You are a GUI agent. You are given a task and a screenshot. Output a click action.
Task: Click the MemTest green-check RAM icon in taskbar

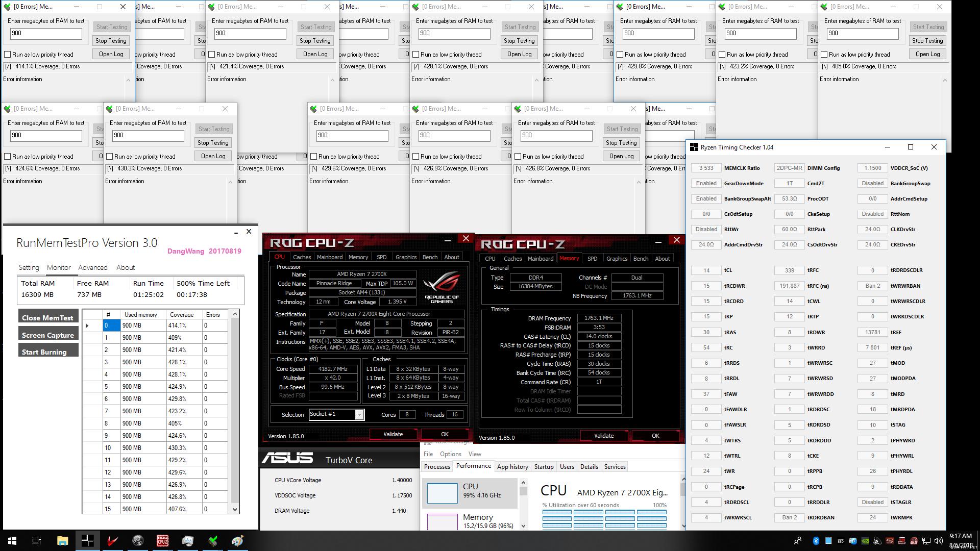coord(212,541)
